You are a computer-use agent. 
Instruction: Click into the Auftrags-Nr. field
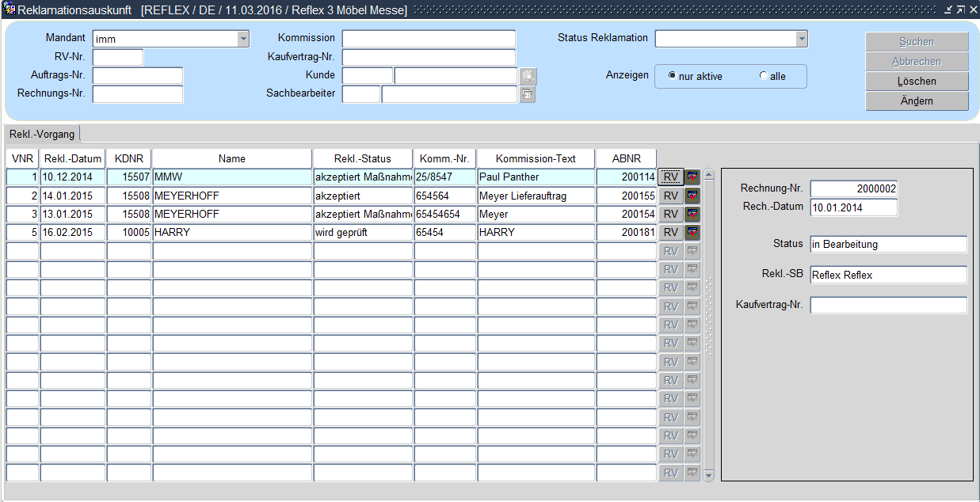click(138, 76)
